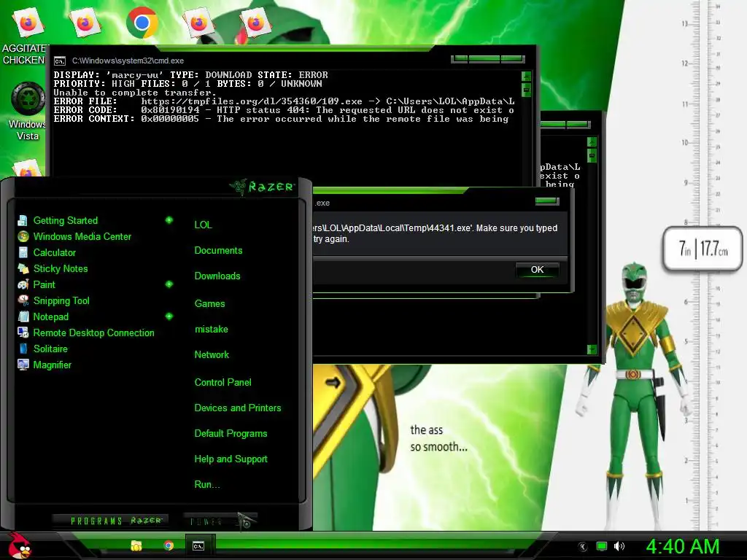Image resolution: width=747 pixels, height=560 pixels.
Task: Click the Calculator icon
Action: coord(23,252)
